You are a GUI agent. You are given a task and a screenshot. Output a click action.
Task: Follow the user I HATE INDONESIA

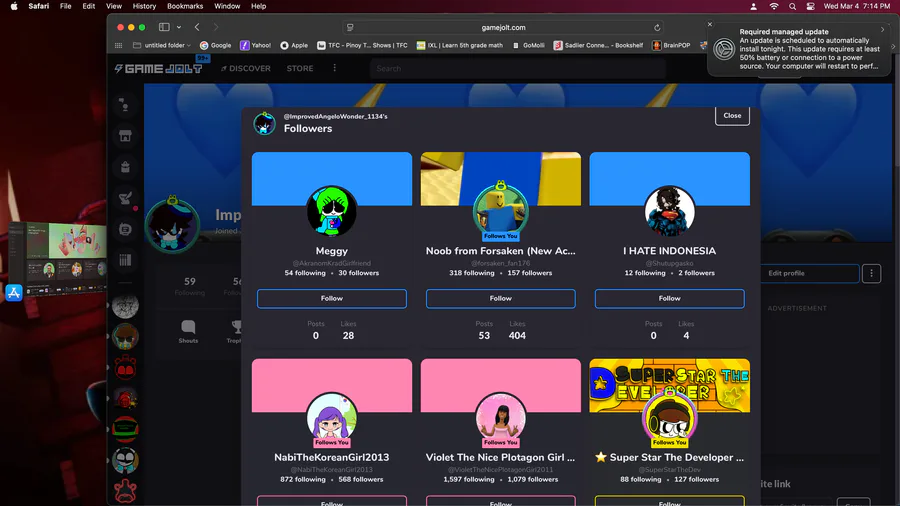[x=669, y=298]
